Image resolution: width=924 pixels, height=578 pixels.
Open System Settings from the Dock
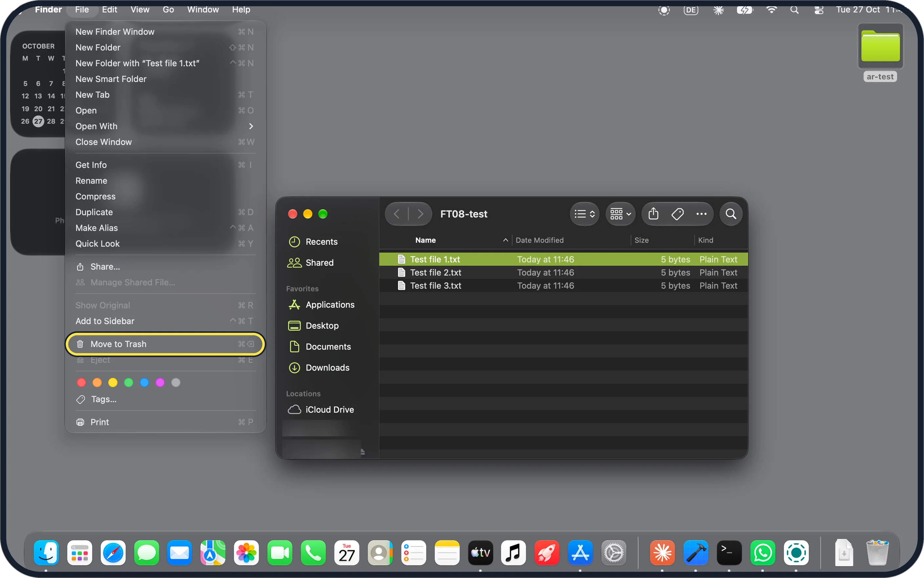(614, 553)
